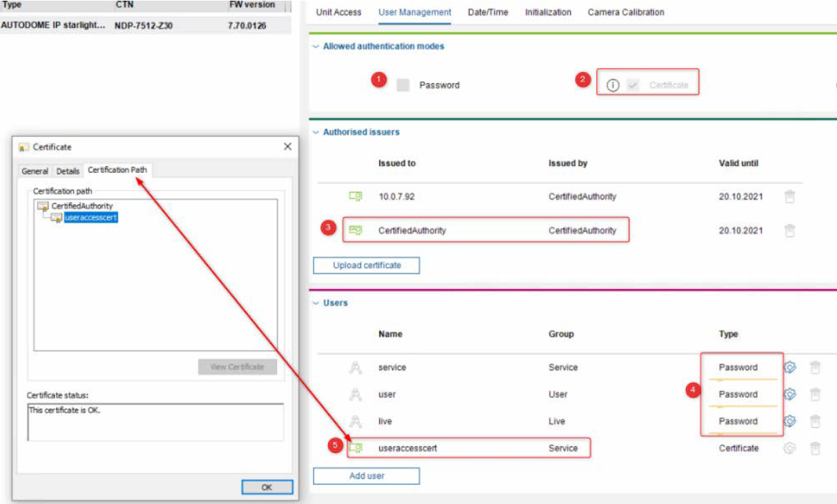837x504 pixels.
Task: Click OK in the Certificate dialog
Action: tap(267, 487)
